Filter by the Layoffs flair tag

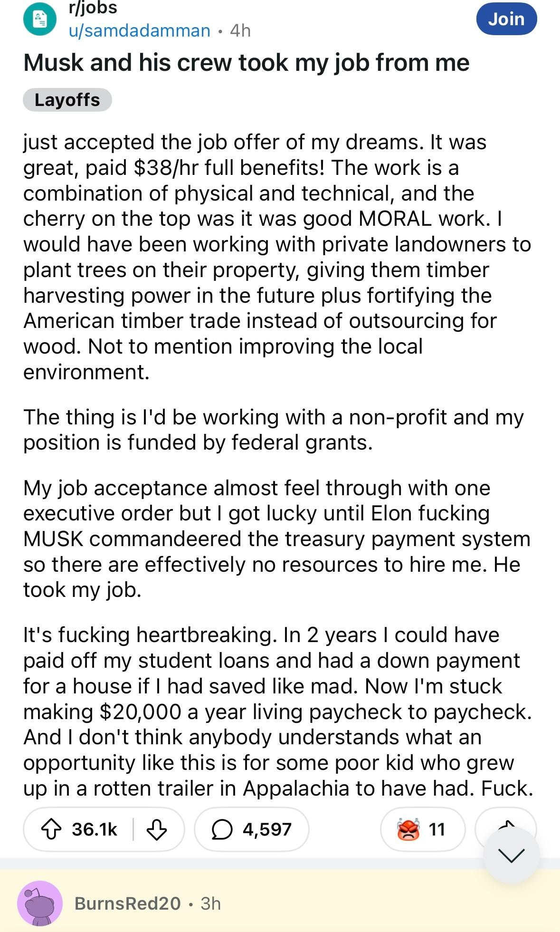coord(67,100)
